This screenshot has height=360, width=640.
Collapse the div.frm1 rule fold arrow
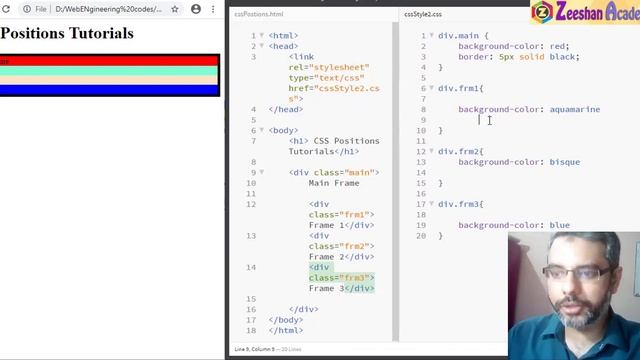tap(431, 88)
